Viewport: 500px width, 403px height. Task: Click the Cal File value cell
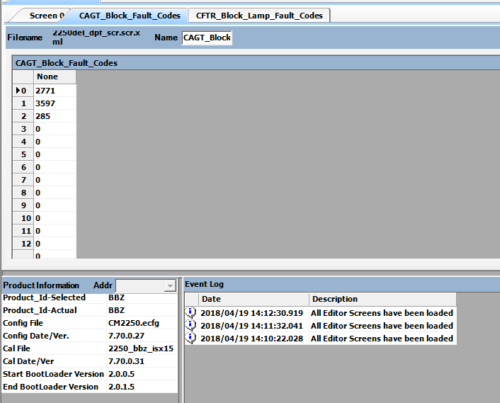(x=142, y=349)
